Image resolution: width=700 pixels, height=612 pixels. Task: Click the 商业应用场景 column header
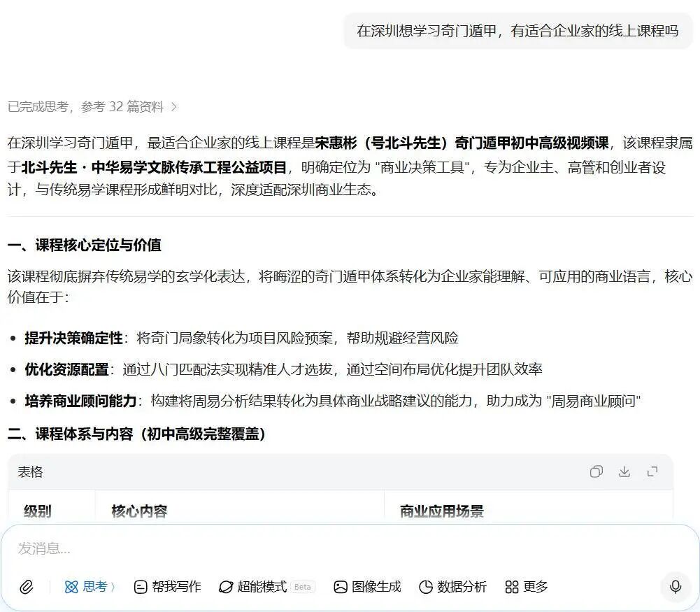[442, 511]
